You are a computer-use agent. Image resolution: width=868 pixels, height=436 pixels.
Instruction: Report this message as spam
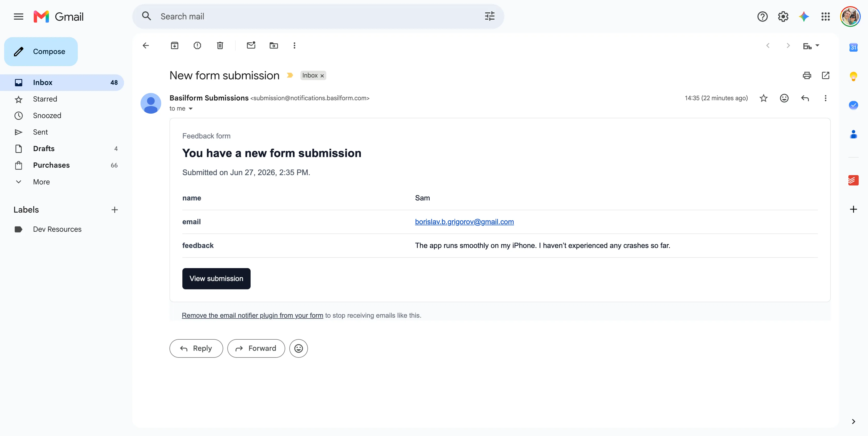197,45
